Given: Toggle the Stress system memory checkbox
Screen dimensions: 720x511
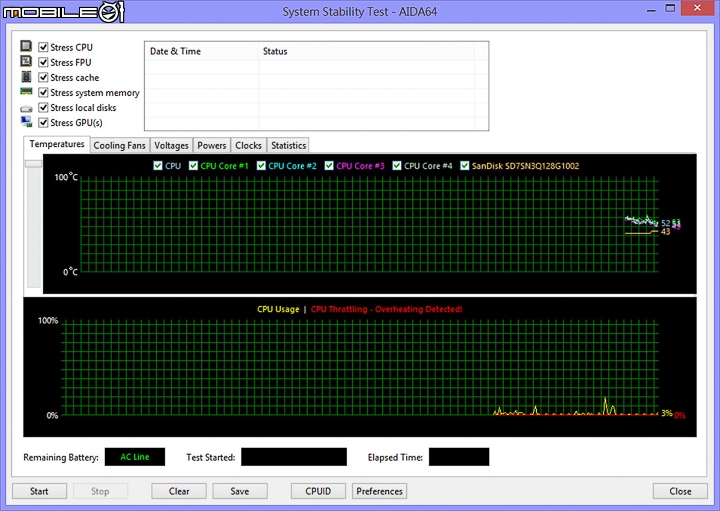Looking at the screenshot, I should click(x=43, y=93).
